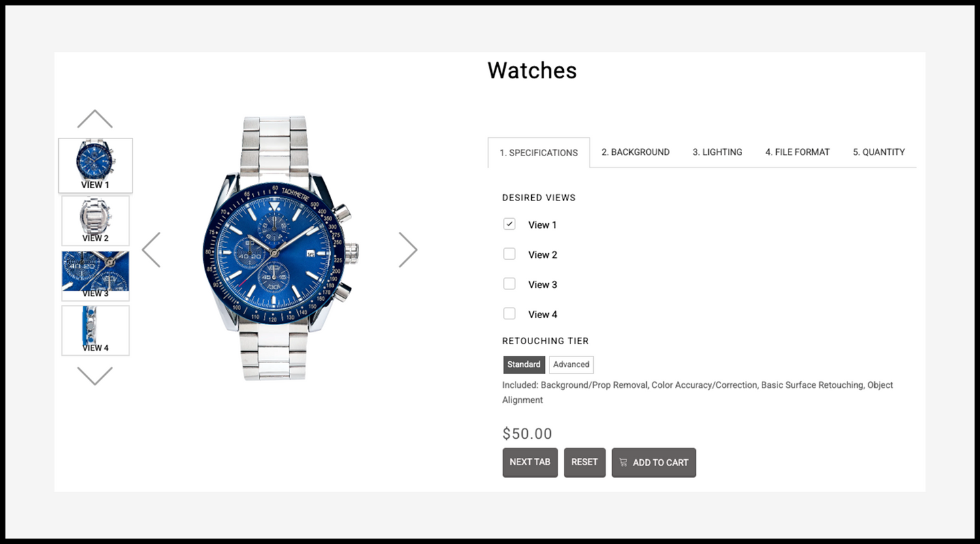Image resolution: width=980 pixels, height=544 pixels.
Task: Show previous watch image with left arrow
Action: pyautogui.click(x=151, y=249)
